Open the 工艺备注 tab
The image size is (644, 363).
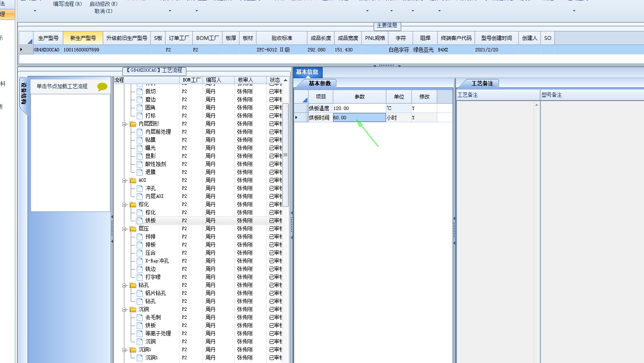tap(482, 83)
